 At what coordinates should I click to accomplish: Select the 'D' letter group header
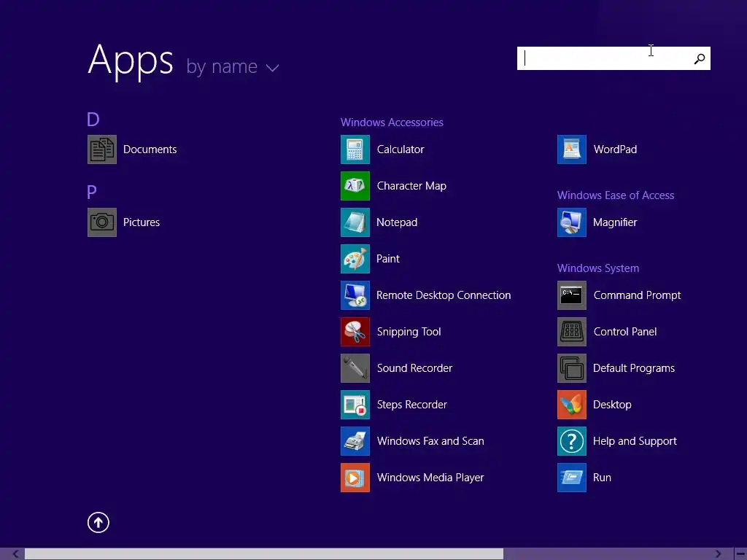93,119
